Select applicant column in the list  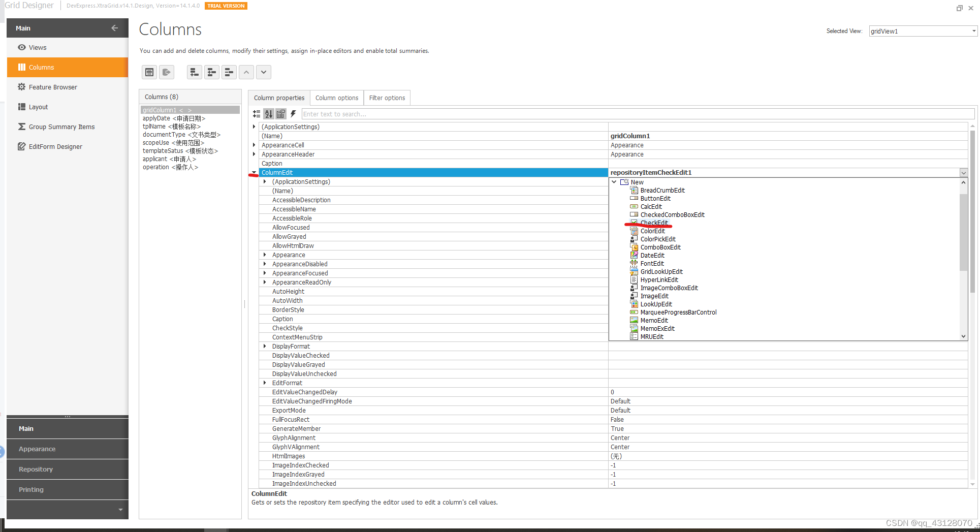pos(169,159)
